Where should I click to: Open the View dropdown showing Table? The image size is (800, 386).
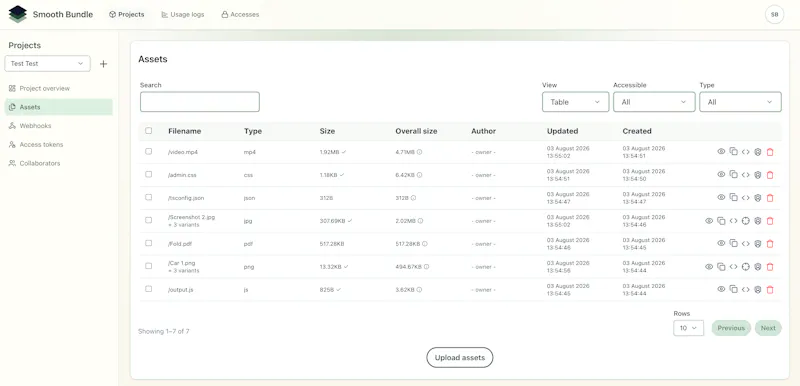[x=576, y=102]
